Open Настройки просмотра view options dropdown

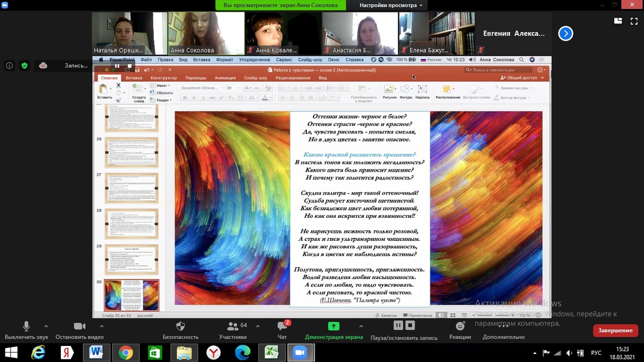(390, 5)
